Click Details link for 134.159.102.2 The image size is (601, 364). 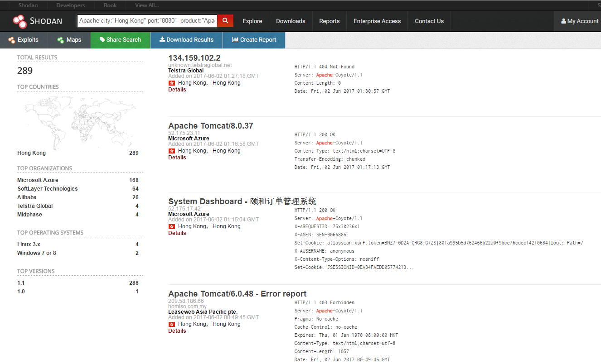[x=177, y=90]
